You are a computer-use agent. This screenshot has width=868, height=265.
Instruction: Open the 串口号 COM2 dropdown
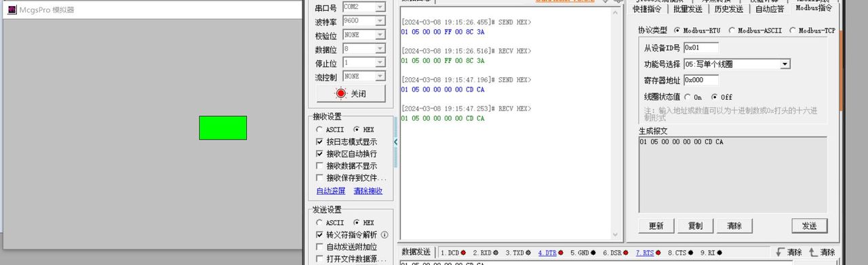tap(380, 7)
